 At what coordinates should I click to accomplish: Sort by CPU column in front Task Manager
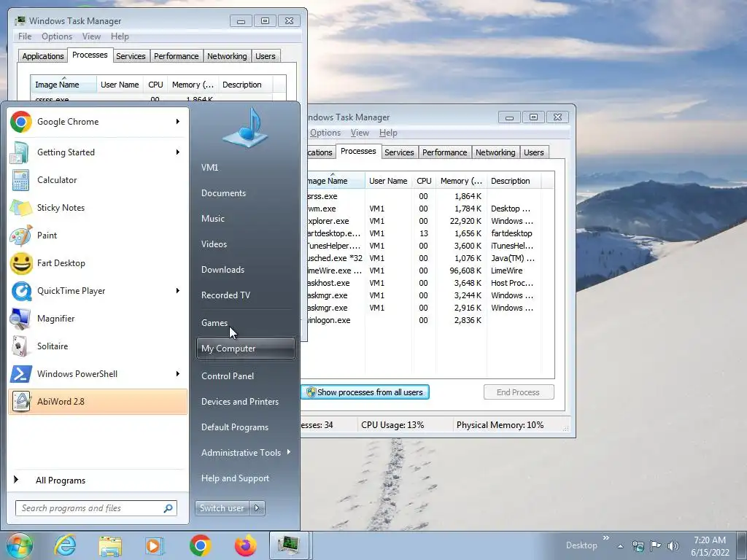click(424, 181)
